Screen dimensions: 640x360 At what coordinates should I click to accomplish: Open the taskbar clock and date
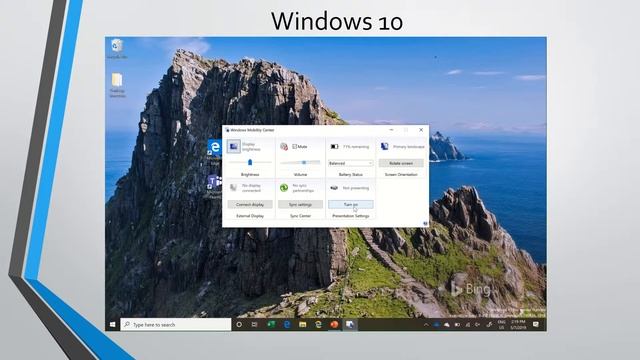pyautogui.click(x=518, y=324)
